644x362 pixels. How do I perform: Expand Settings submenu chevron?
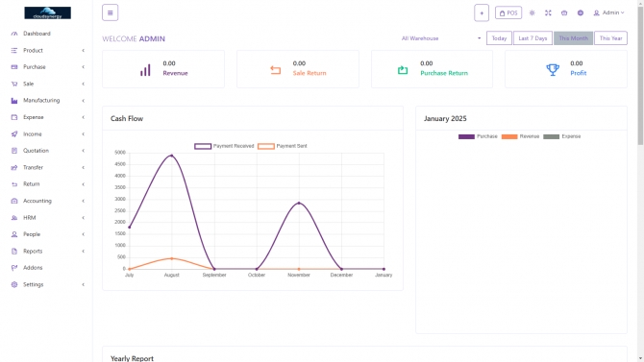[83, 284]
